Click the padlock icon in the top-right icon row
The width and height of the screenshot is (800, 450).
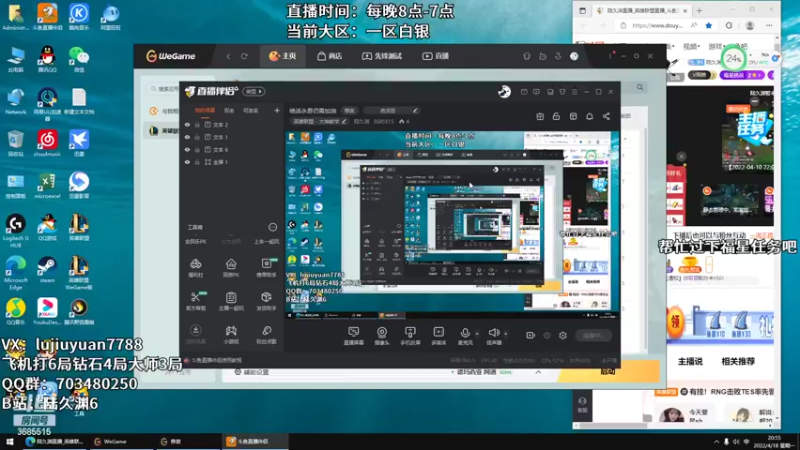pos(556,116)
